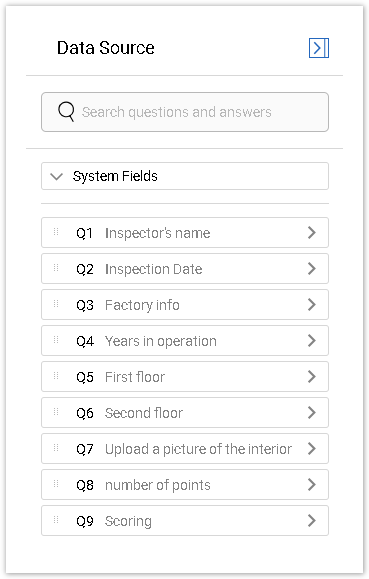
Task: Select Q5 First floor question
Action: pos(185,377)
